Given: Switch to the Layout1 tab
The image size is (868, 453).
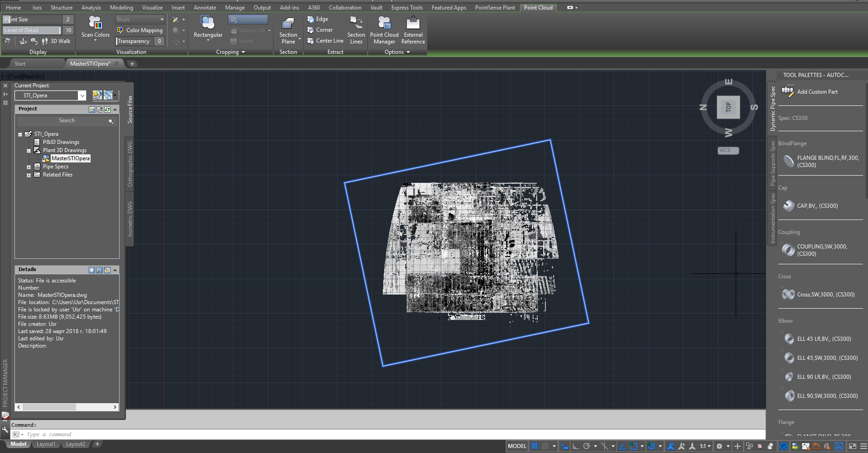Looking at the screenshot, I should click(x=46, y=444).
